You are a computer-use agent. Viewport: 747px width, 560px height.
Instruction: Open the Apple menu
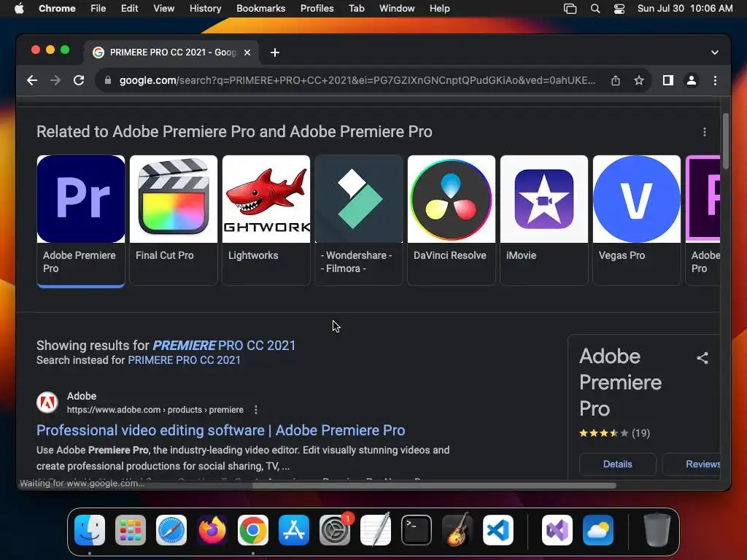19,9
